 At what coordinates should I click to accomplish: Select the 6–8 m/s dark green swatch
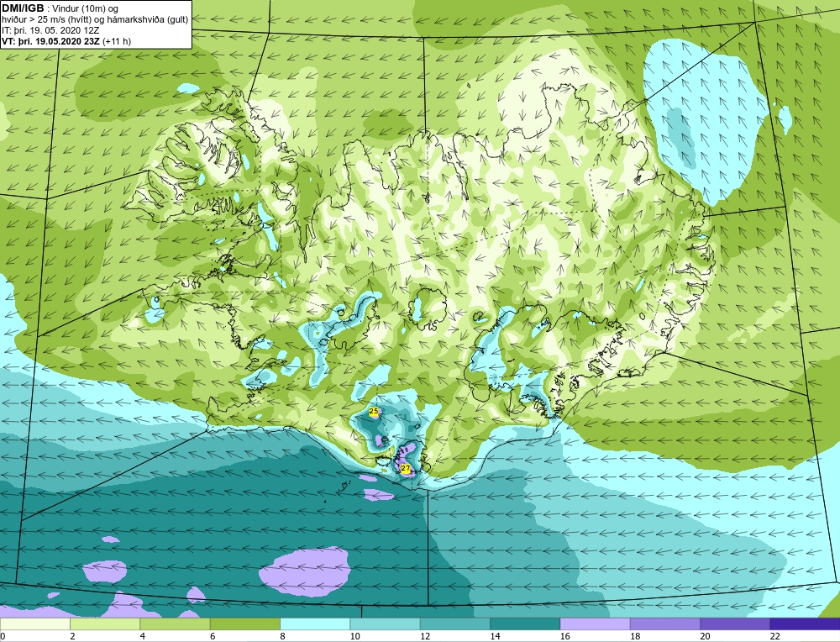(245, 624)
